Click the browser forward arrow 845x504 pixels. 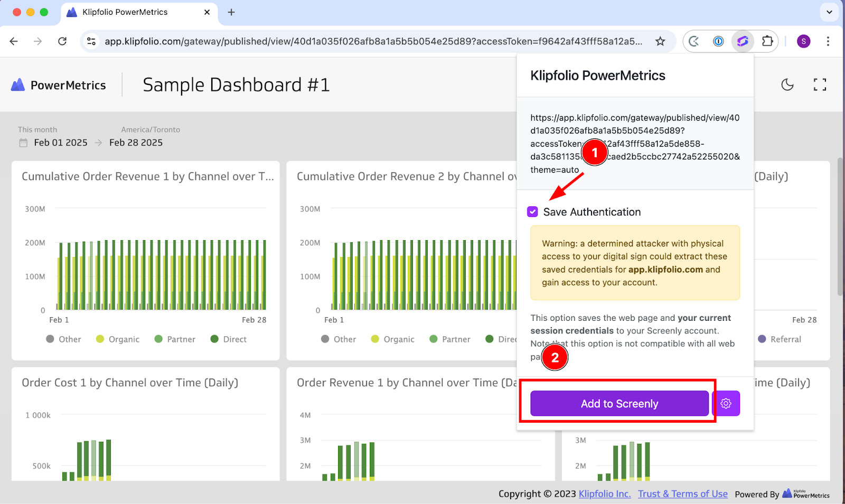(37, 41)
